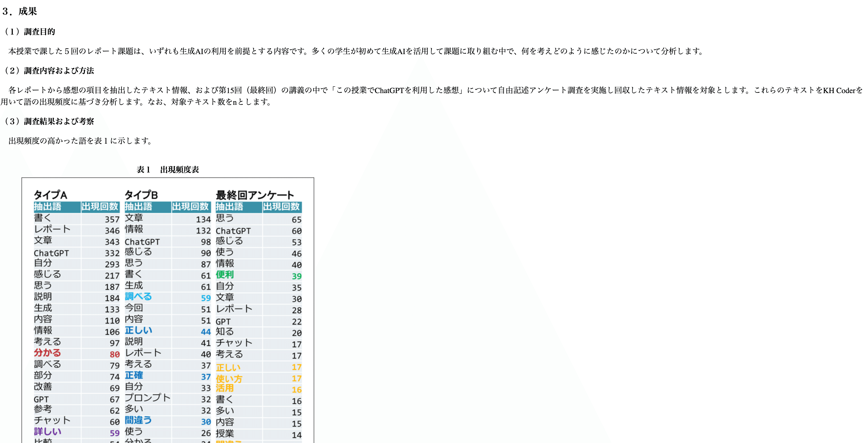This screenshot has width=868, height=443.
Task: Click the purple word 詳しい in タイプA
Action: [x=48, y=432]
